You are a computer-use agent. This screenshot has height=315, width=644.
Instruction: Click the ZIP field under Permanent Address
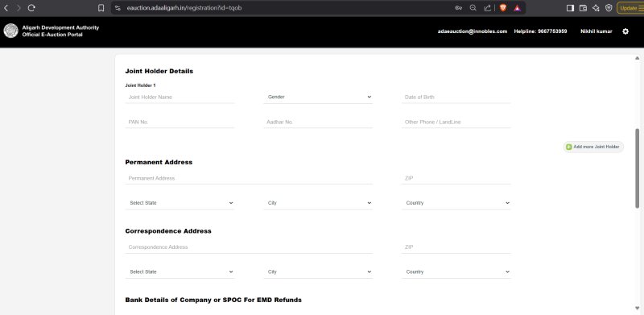456,179
